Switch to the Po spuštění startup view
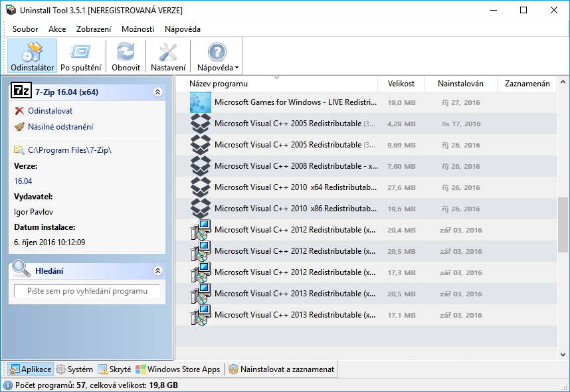570x392 pixels. tap(80, 56)
